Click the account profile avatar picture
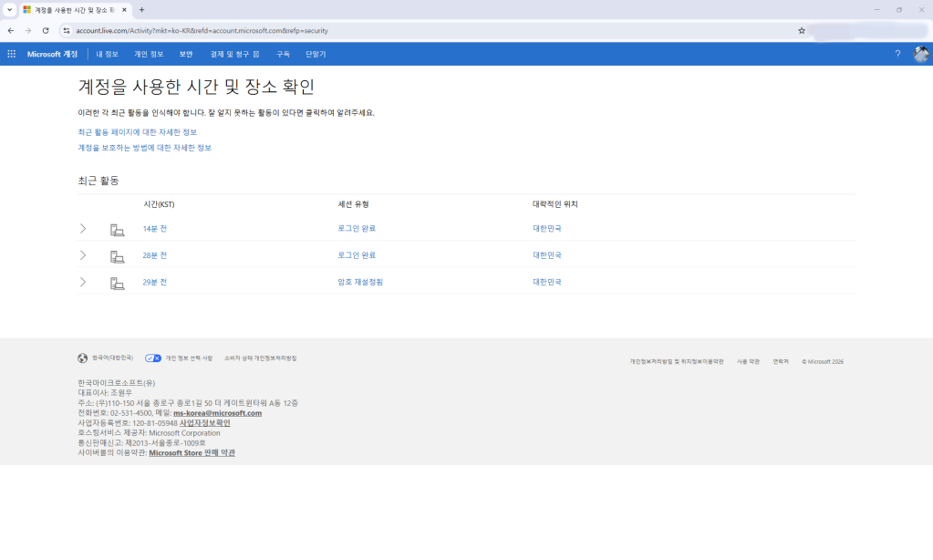The image size is (933, 560). click(x=921, y=54)
